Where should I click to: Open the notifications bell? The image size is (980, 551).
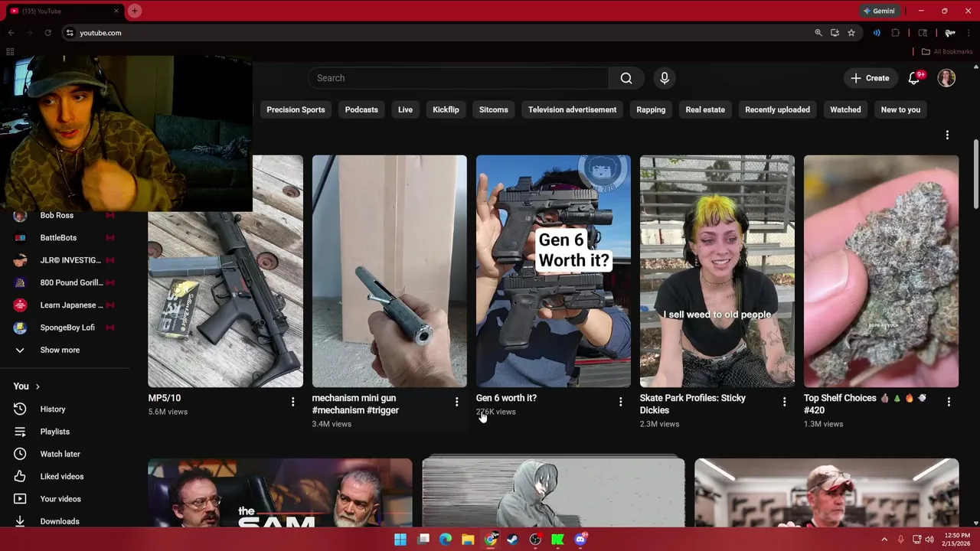(914, 78)
